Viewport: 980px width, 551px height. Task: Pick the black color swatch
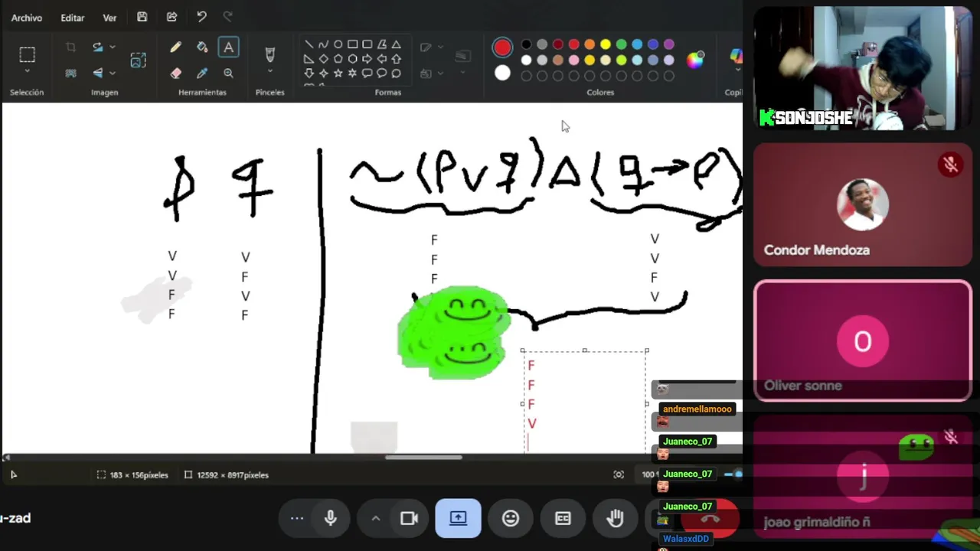526,44
